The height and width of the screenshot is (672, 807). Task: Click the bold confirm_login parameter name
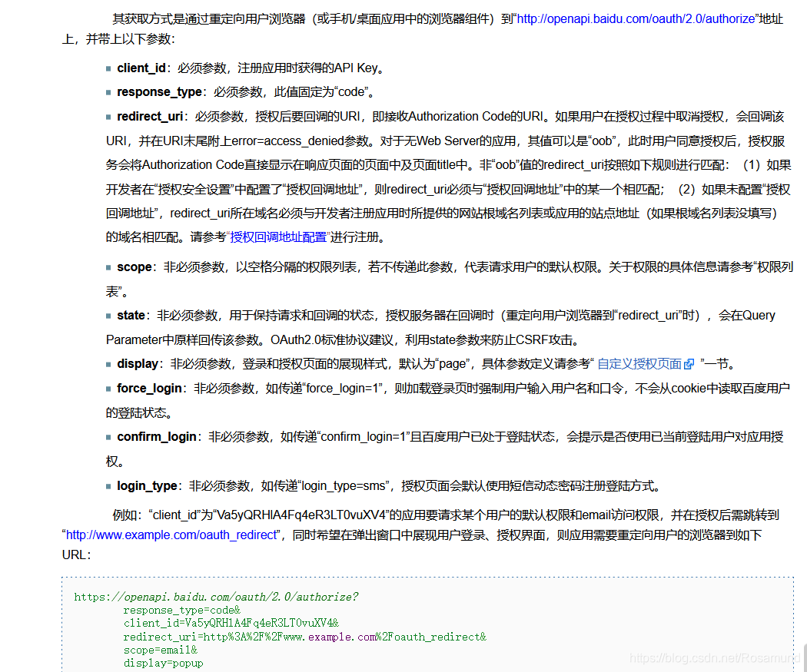157,436
